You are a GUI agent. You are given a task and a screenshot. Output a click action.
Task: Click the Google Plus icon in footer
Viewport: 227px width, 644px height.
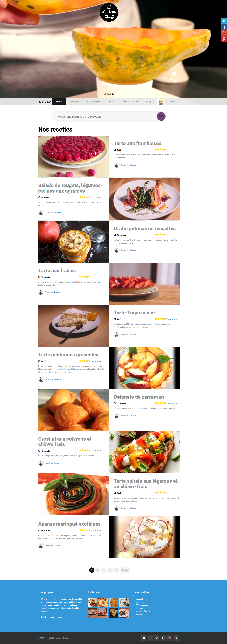[163, 638]
